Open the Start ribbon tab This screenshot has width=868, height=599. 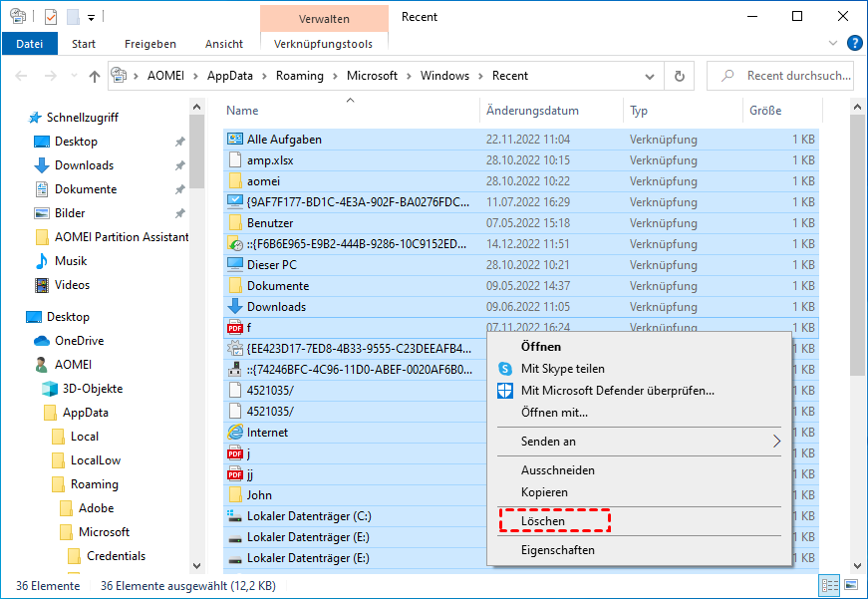[84, 44]
